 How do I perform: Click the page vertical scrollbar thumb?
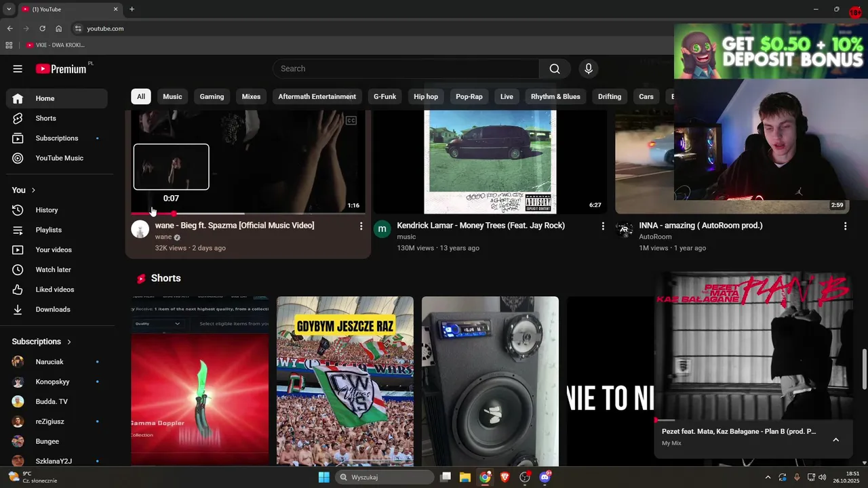864,369
